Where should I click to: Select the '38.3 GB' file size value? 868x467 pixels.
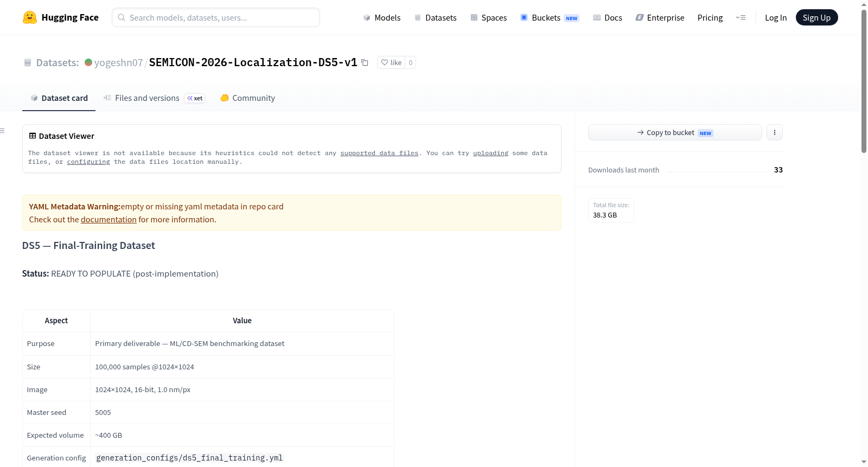[x=605, y=215]
